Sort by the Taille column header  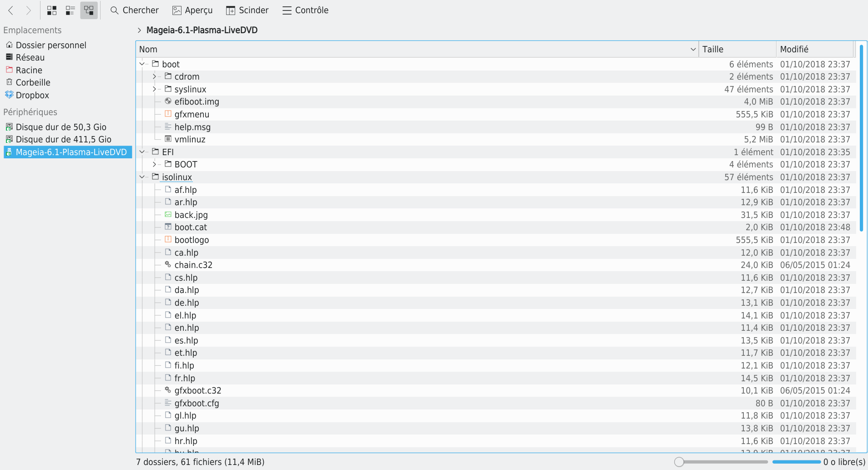click(737, 49)
